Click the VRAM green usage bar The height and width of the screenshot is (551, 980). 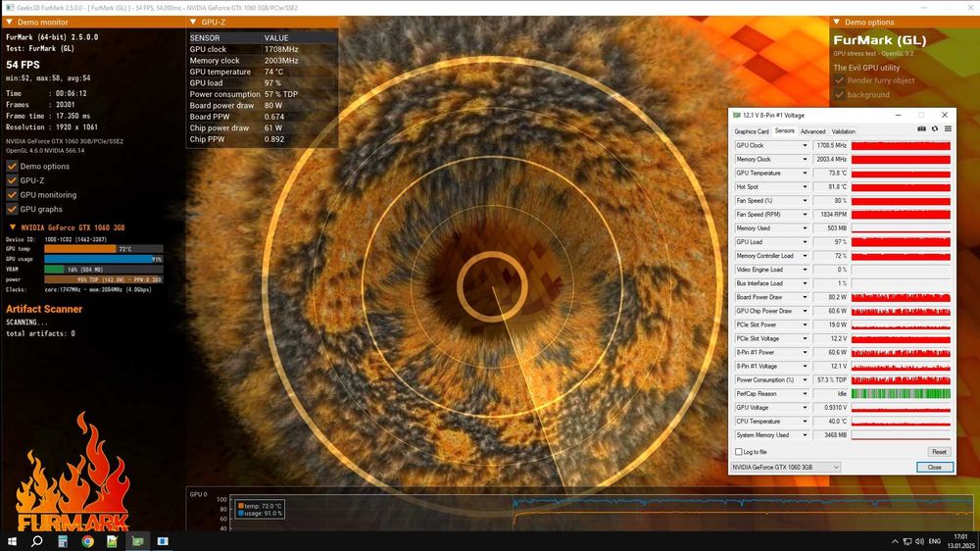tap(103, 269)
